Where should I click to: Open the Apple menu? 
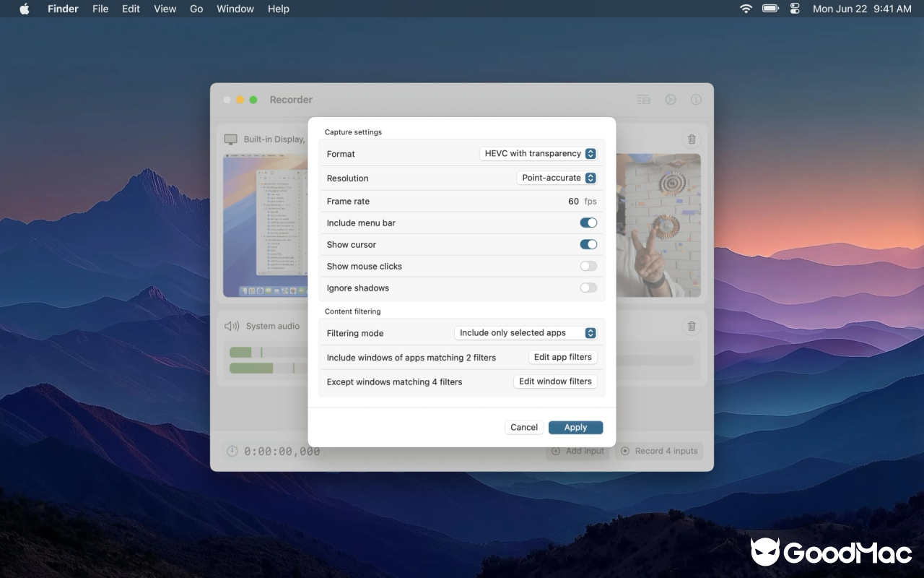point(25,9)
